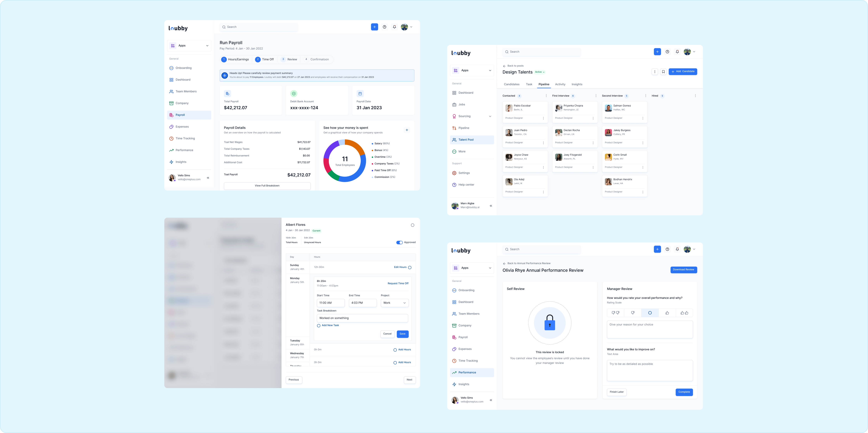Open three-dot menu on Pablo Escobar card
868x433 pixels.
tap(543, 118)
